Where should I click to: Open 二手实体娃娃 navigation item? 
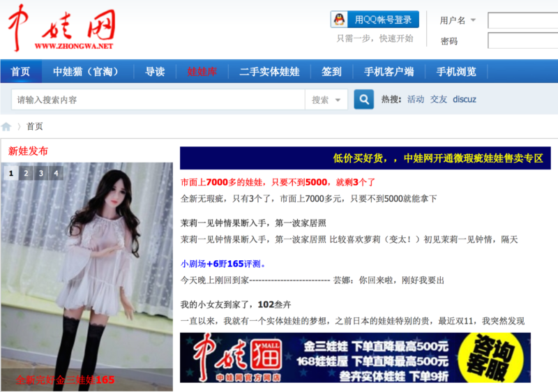(x=269, y=72)
